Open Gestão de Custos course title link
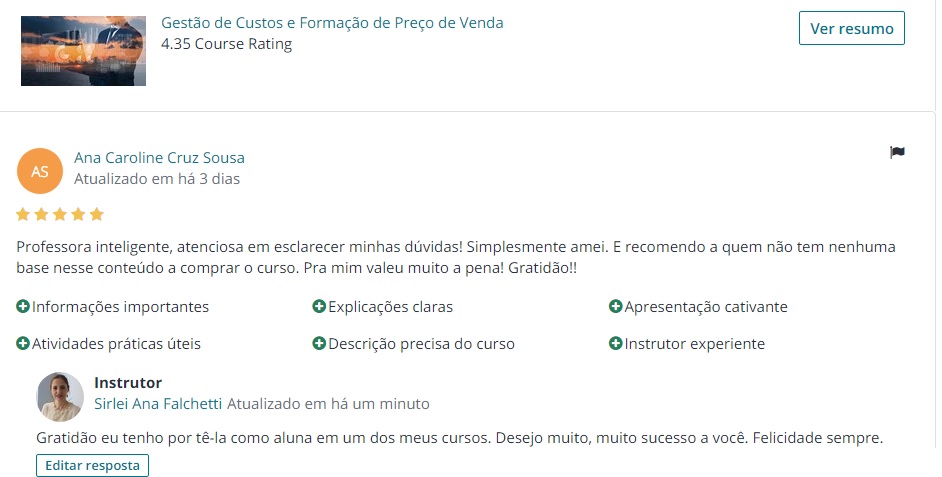Screen dimensions: 942x477 (332, 23)
